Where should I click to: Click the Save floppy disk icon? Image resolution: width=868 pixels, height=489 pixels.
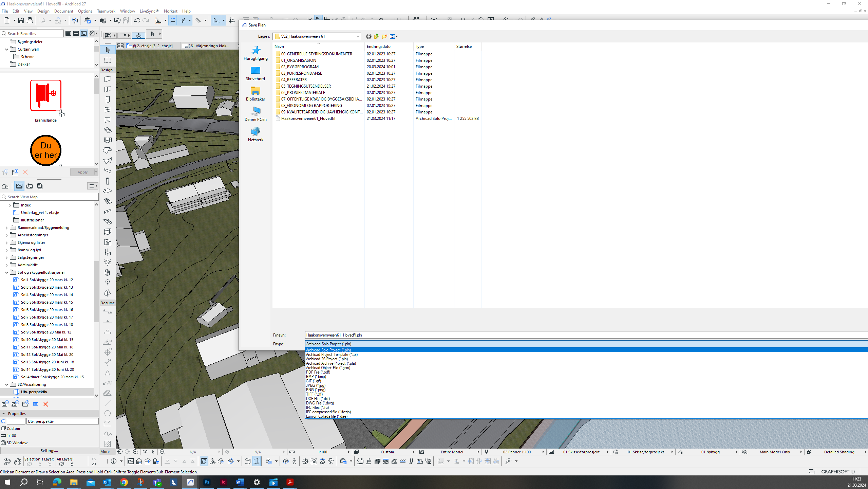(21, 20)
